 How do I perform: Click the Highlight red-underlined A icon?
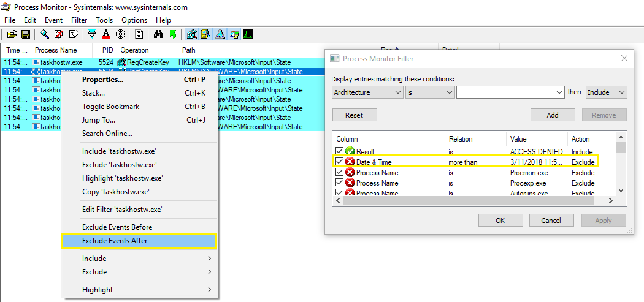pyautogui.click(x=106, y=34)
